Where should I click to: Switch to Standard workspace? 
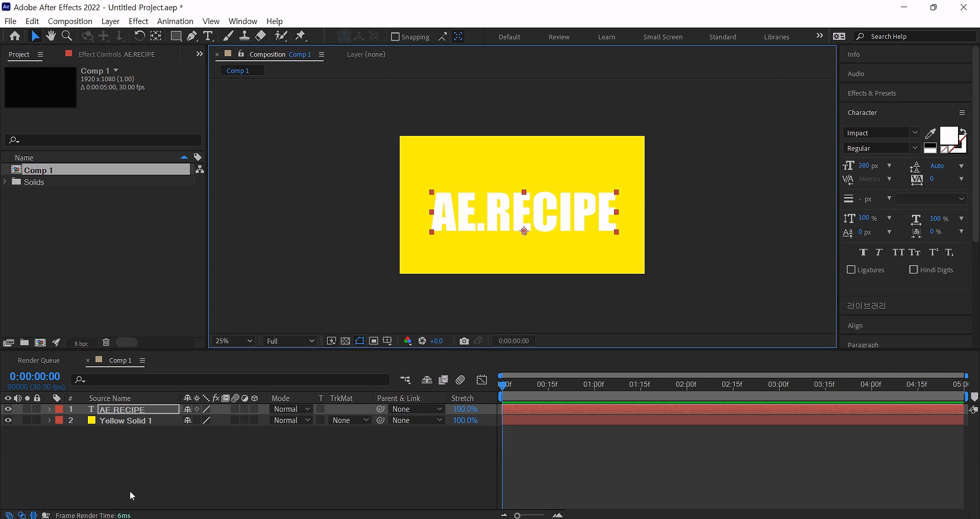pos(722,37)
